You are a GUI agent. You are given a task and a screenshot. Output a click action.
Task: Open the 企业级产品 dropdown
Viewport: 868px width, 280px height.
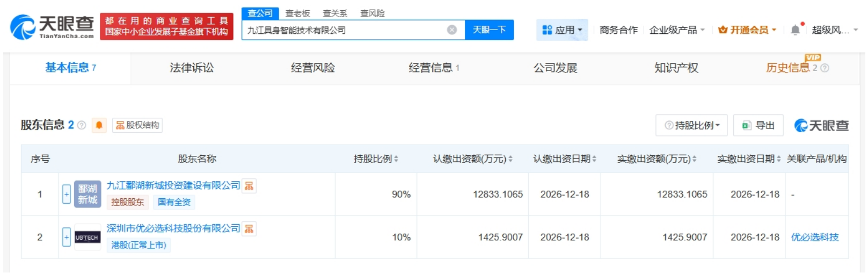676,30
